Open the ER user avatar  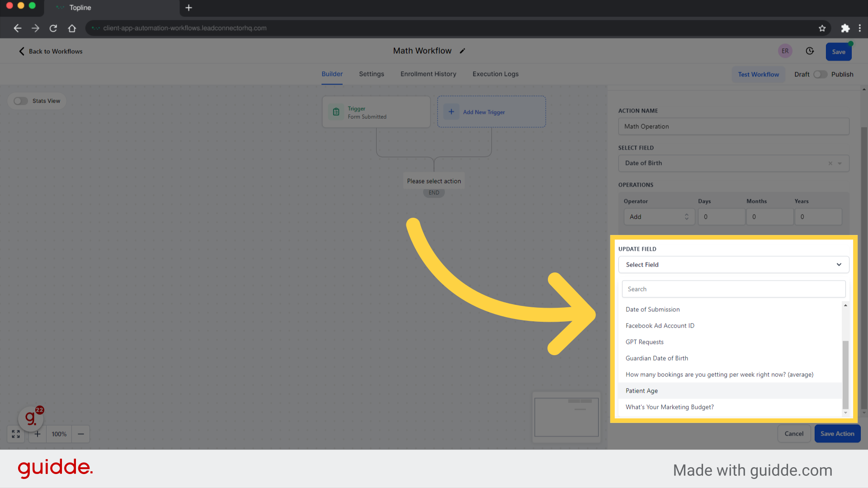click(785, 51)
